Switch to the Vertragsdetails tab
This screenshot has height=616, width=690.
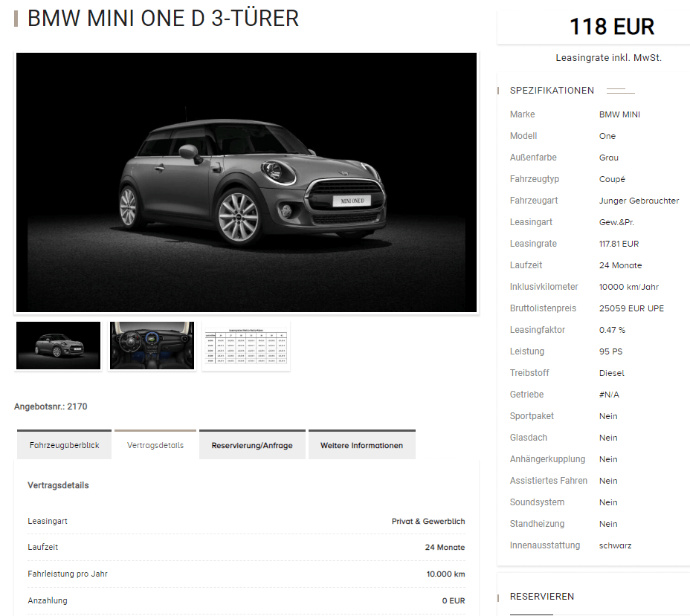155,444
